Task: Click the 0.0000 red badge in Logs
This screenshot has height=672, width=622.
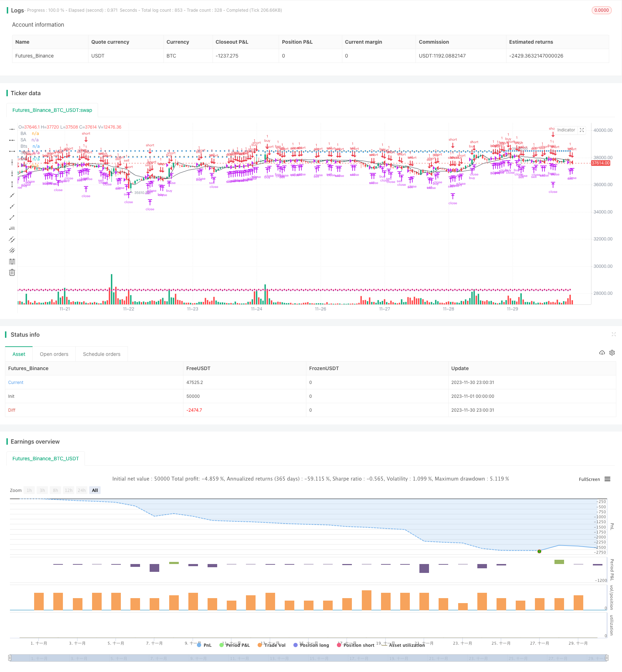Action: pyautogui.click(x=601, y=10)
